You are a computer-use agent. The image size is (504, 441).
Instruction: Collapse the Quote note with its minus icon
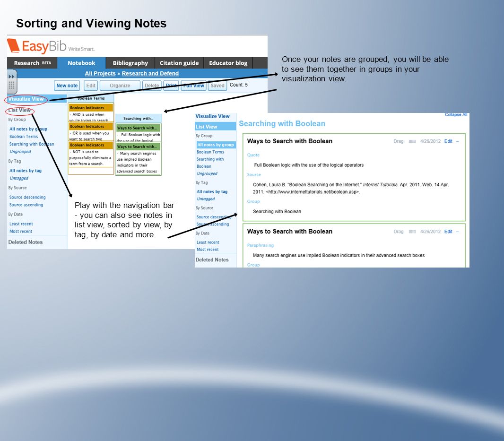(x=457, y=141)
